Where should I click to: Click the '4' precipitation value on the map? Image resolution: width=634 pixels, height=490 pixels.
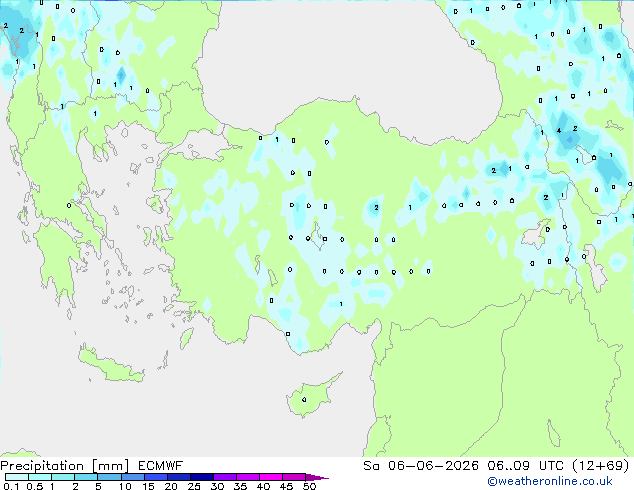[x=559, y=131]
